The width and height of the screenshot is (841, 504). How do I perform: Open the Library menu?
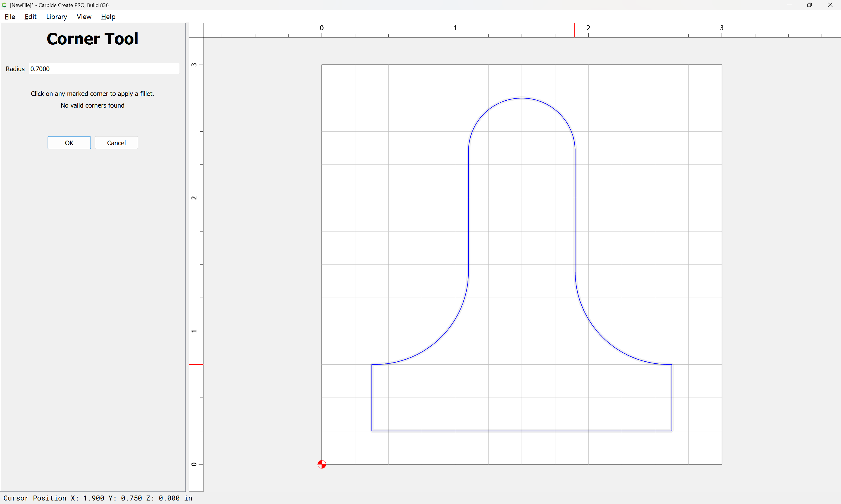[56, 17]
